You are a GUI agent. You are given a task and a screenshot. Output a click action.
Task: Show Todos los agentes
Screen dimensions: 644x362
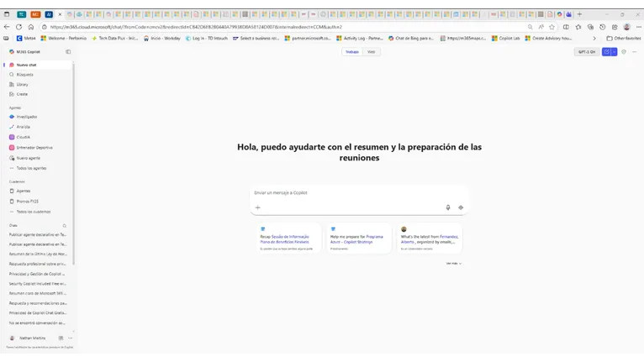(31, 168)
